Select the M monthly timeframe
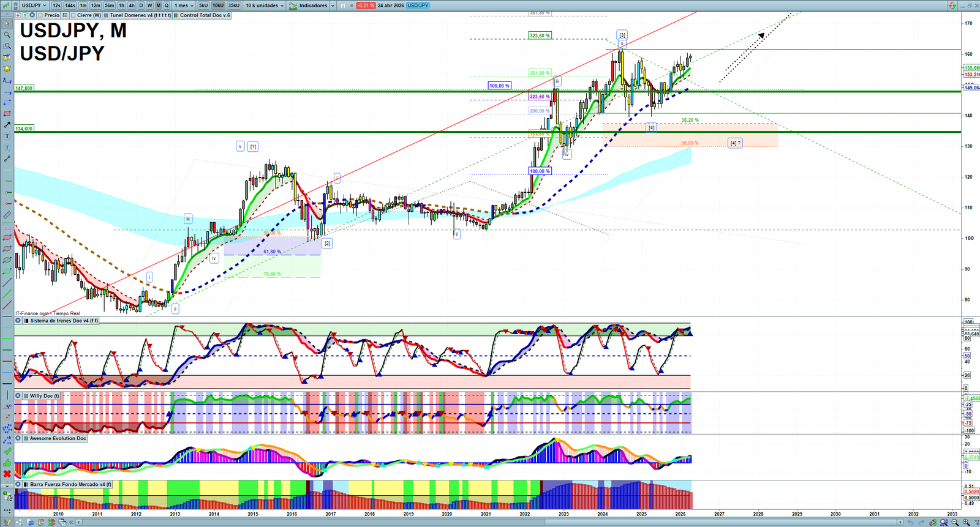This screenshot has width=980, height=527. (x=158, y=6)
